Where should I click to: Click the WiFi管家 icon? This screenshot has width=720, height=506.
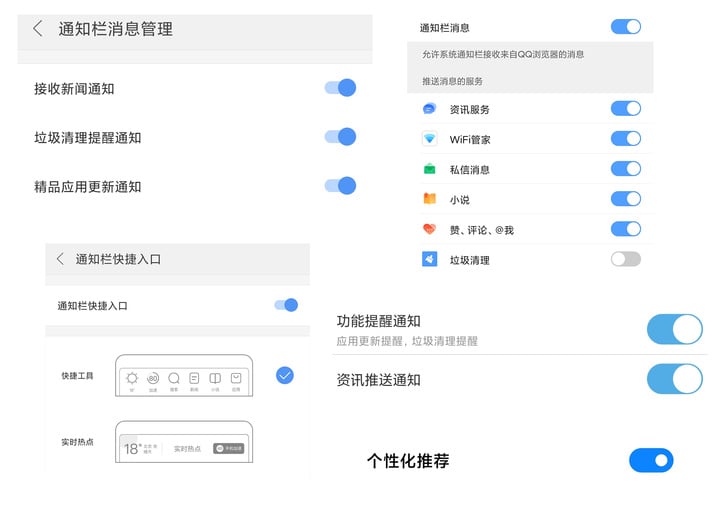tap(429, 139)
